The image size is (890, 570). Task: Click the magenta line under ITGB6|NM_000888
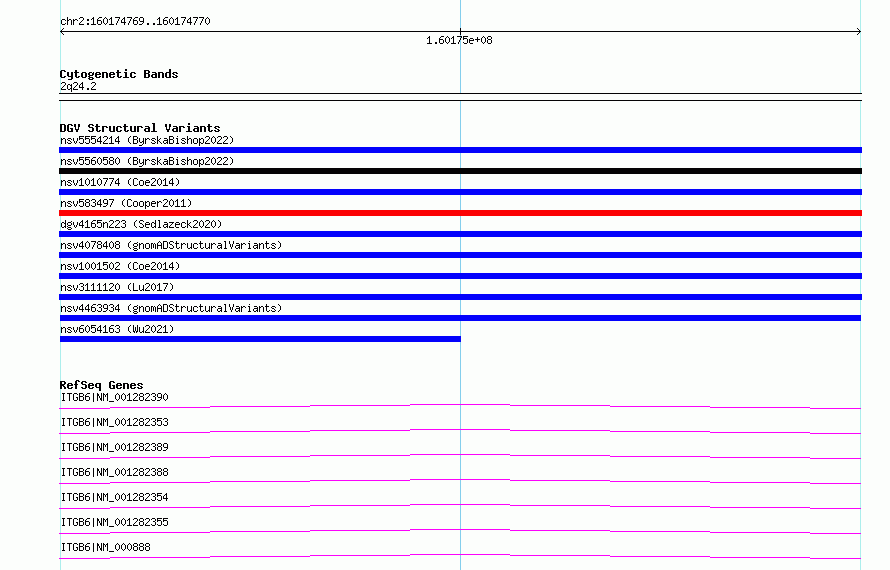pyautogui.click(x=460, y=556)
